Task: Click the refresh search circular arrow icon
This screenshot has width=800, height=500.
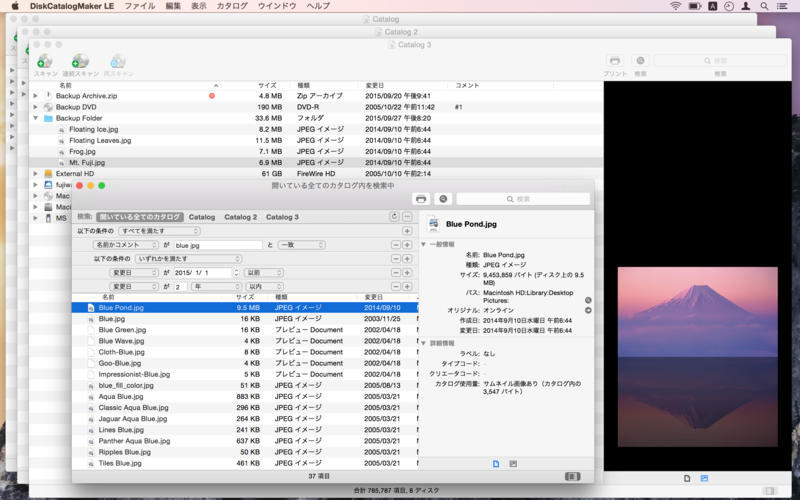Action: 394,216
